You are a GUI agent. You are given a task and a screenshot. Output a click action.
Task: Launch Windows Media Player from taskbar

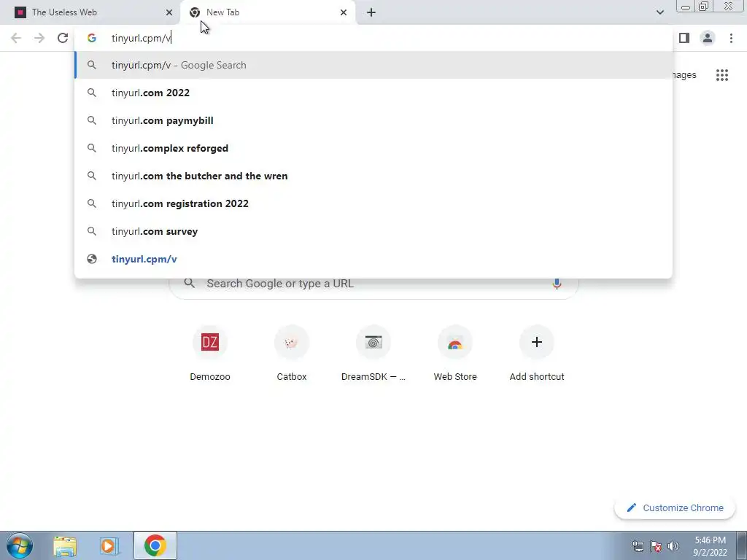[x=109, y=545]
